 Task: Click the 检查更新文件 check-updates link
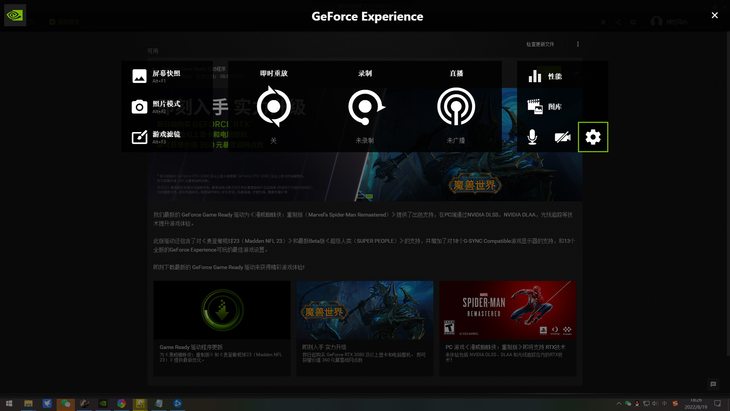click(x=540, y=44)
